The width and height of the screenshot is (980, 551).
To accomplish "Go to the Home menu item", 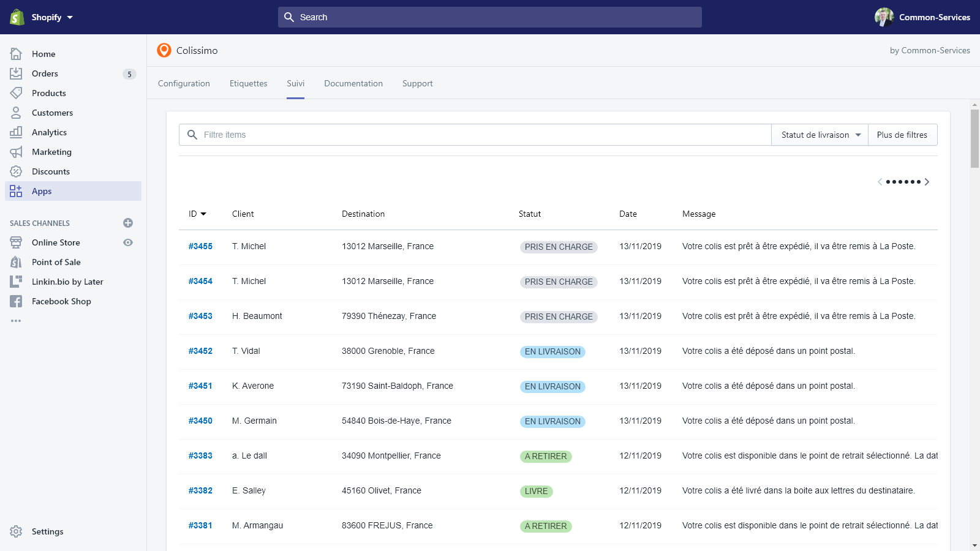I will [43, 54].
